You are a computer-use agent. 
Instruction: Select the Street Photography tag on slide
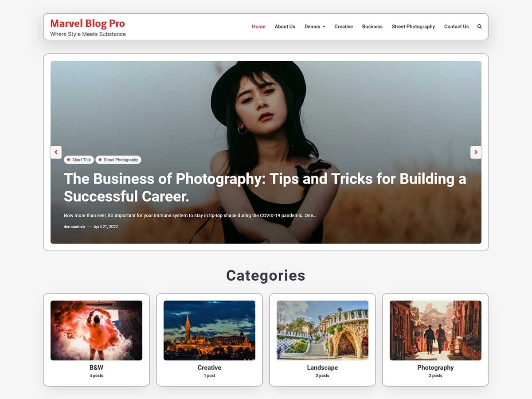tap(118, 160)
